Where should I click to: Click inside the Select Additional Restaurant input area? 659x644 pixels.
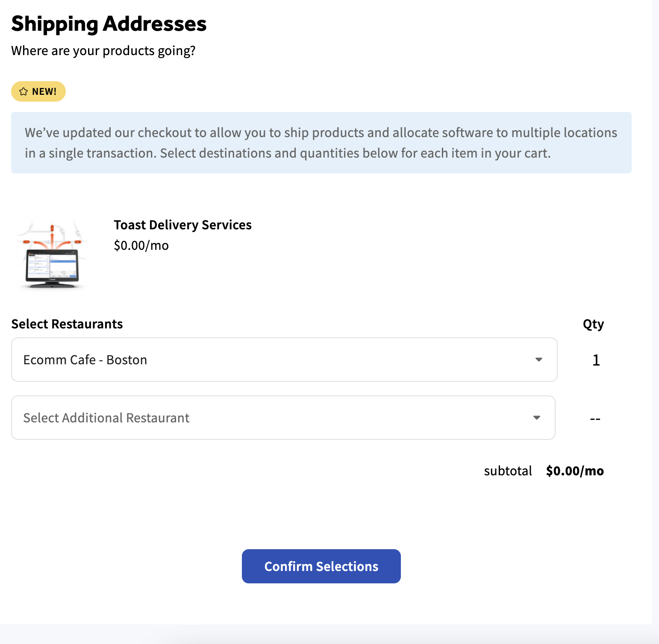click(256, 418)
